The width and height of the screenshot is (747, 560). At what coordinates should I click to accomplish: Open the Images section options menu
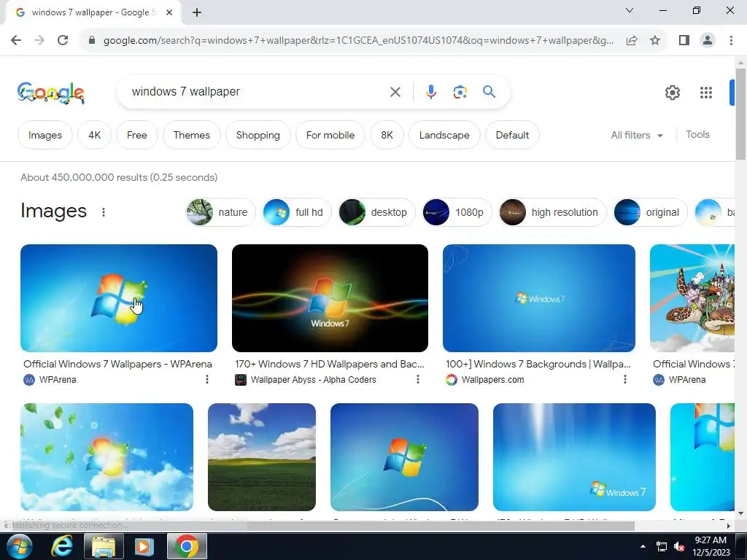coord(104,212)
